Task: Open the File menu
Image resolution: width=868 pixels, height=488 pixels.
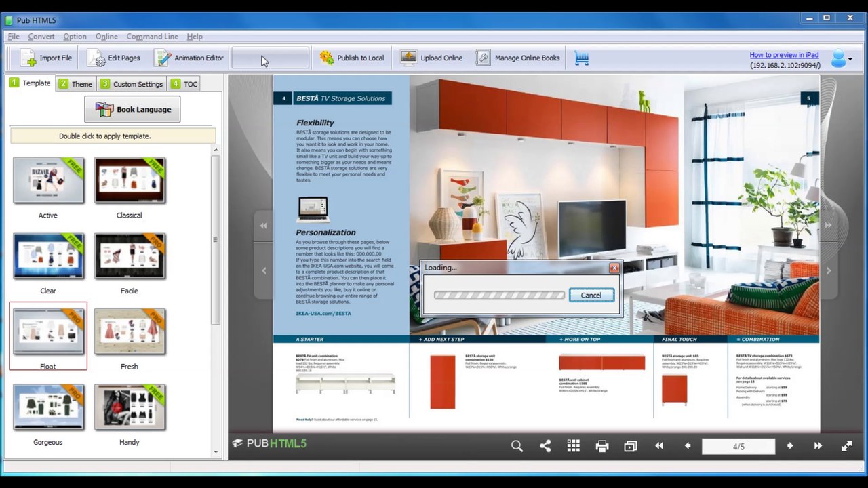Action: pyautogui.click(x=14, y=37)
